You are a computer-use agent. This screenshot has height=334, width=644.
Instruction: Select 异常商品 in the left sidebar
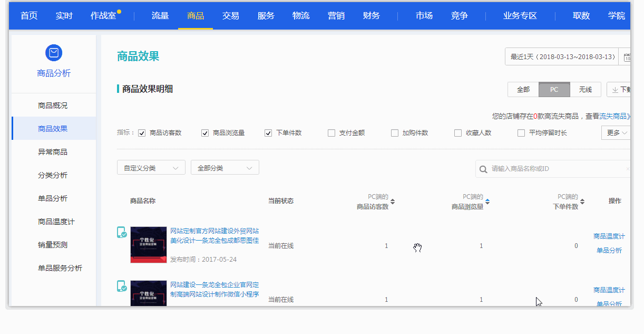point(53,152)
